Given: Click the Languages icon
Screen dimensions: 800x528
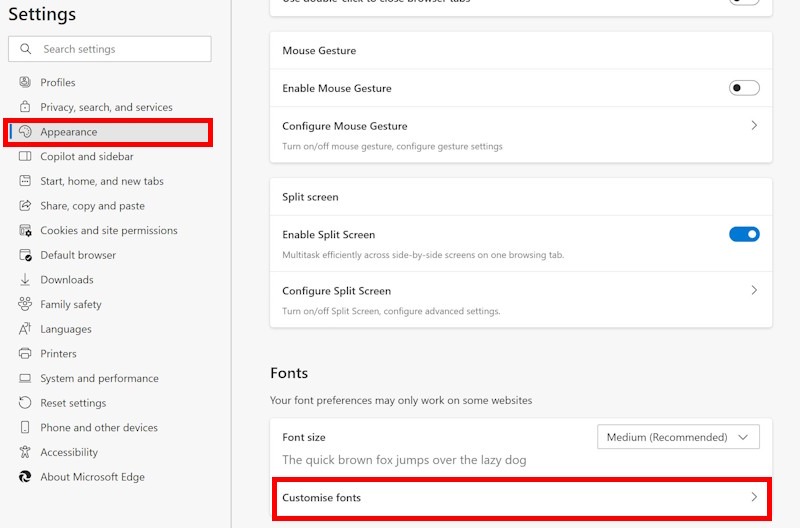Looking at the screenshot, I should coord(25,329).
